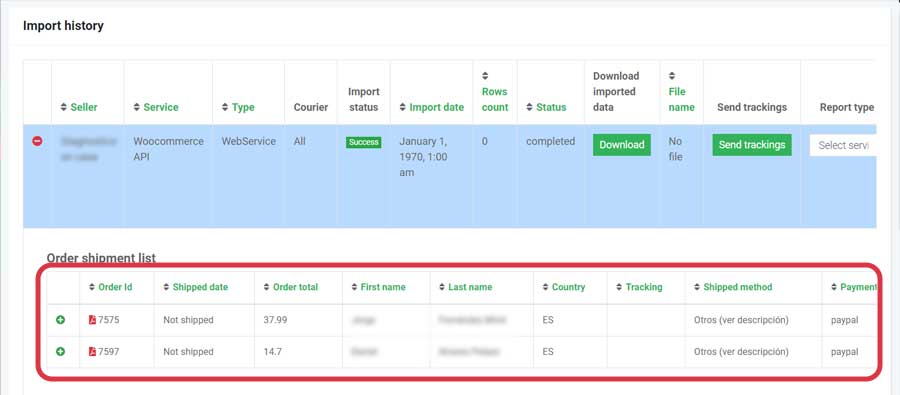
Task: Sort orders by First name
Action: point(378,287)
